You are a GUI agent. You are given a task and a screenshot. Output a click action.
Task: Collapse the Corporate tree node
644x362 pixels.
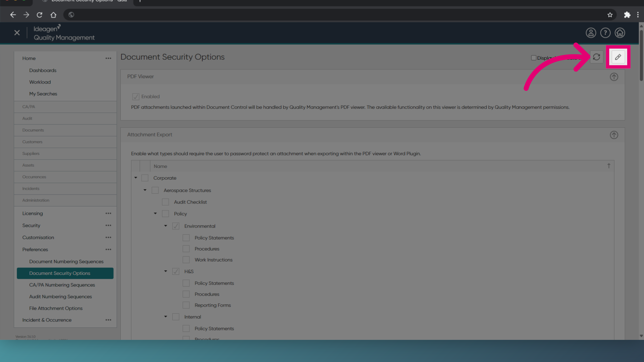pyautogui.click(x=136, y=178)
